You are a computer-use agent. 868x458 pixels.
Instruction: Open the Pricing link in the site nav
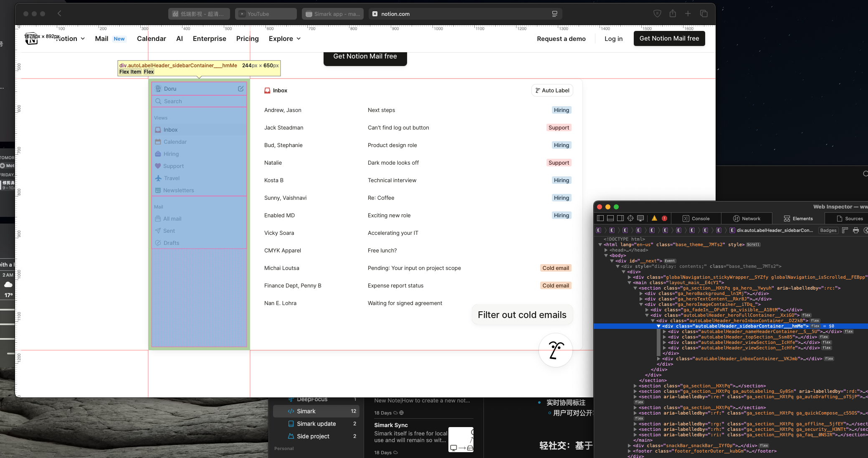pyautogui.click(x=248, y=38)
